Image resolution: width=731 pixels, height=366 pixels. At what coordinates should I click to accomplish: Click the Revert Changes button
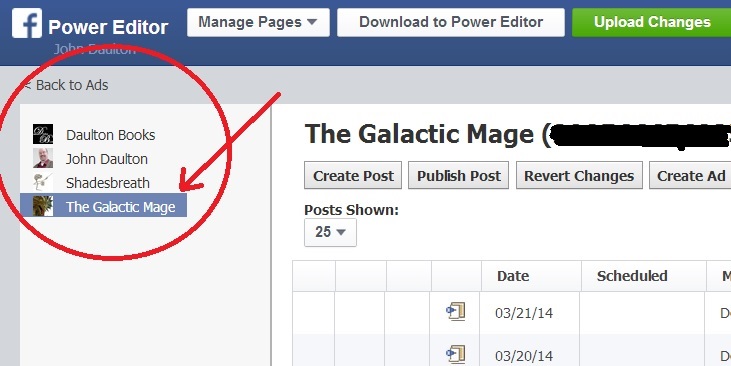tap(579, 175)
